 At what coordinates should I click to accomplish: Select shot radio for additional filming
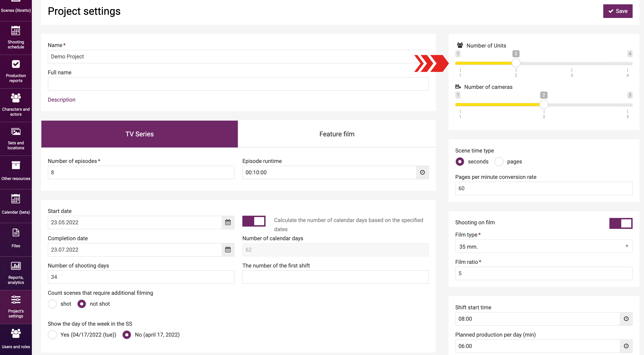[x=52, y=304]
